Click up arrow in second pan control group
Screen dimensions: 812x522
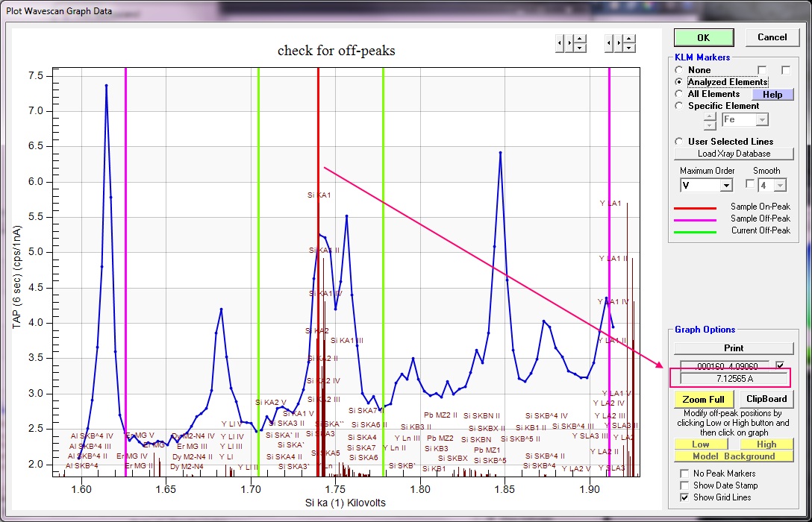pyautogui.click(x=630, y=39)
